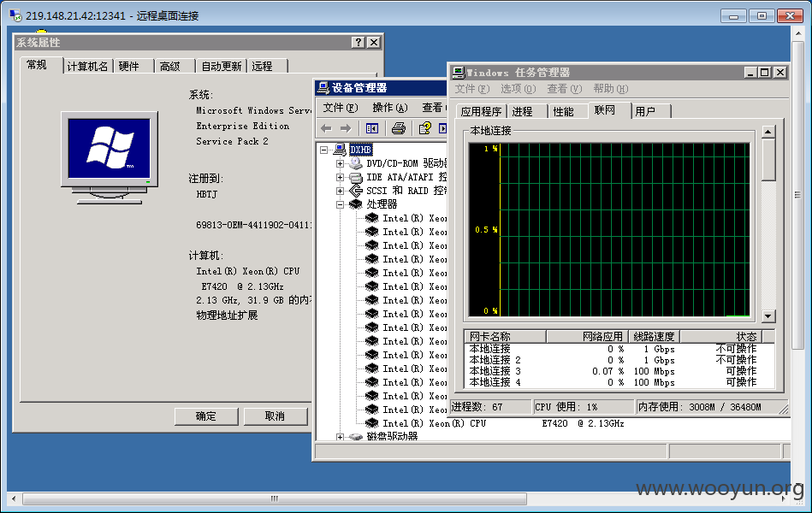Viewport: 812px width, 513px height.
Task: Click the Back arrow in Device Manager toolbar
Action: [x=326, y=128]
